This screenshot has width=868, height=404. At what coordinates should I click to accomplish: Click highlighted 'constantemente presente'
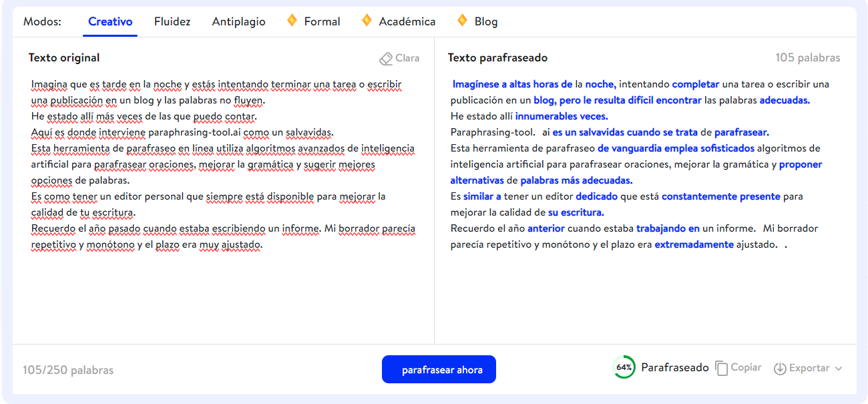[x=720, y=196]
